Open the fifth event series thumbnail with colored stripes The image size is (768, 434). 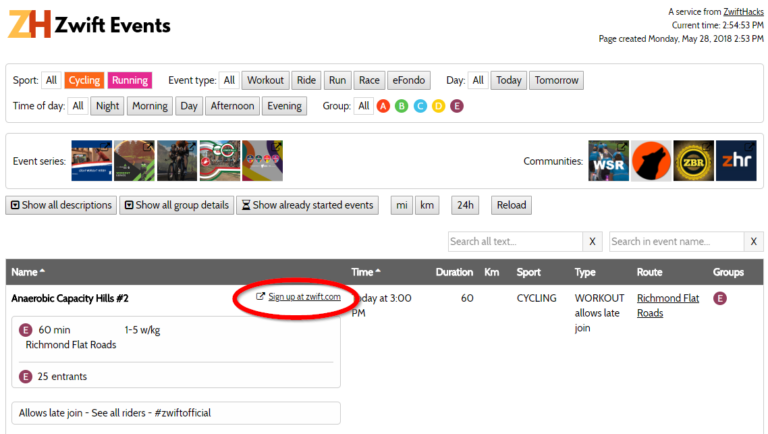[263, 161]
